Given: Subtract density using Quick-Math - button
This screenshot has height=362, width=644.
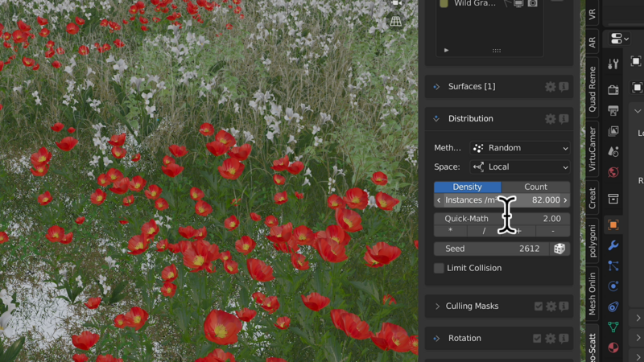Looking at the screenshot, I should [553, 231].
